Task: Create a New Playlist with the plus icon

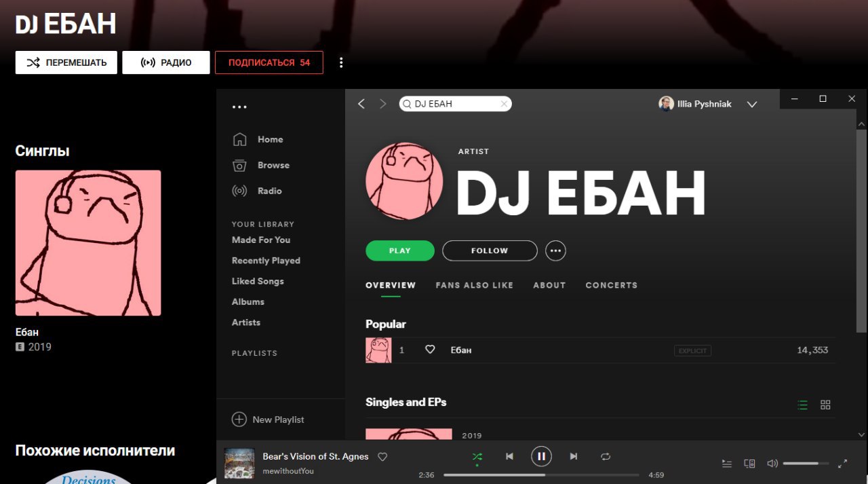Action: tap(239, 420)
